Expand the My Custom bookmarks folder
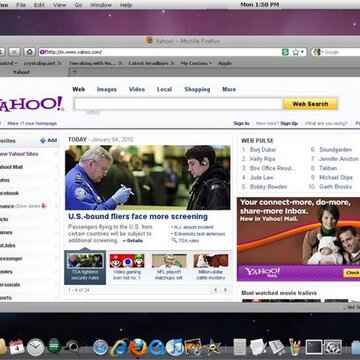The image size is (360, 360). [x=196, y=63]
